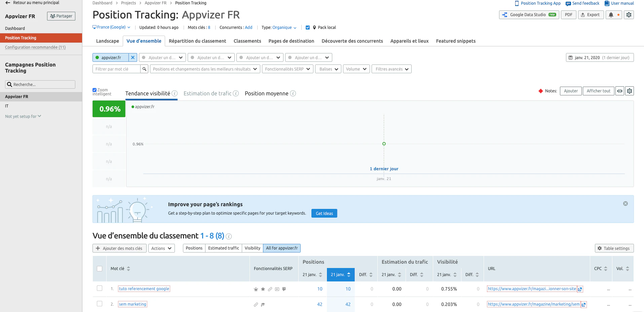This screenshot has height=312, width=644.
Task: Switch to Découverte des concurrents tab
Action: [x=352, y=41]
